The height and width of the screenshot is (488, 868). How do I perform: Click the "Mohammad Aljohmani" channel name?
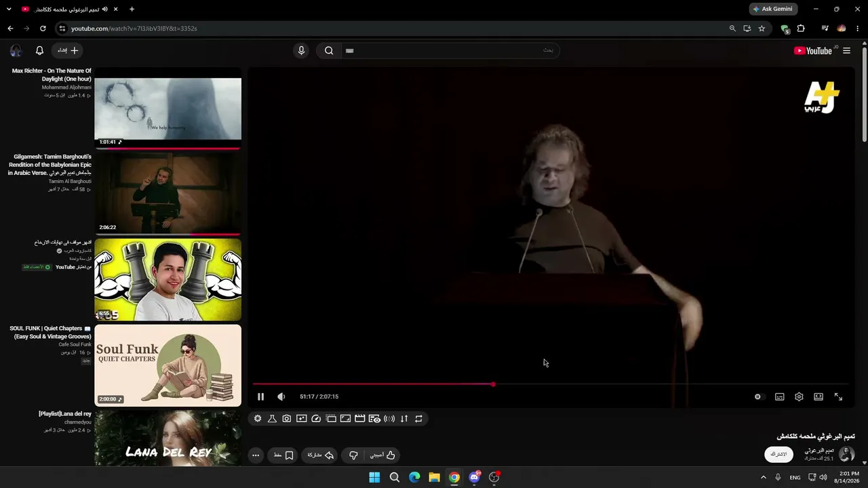[x=66, y=87]
